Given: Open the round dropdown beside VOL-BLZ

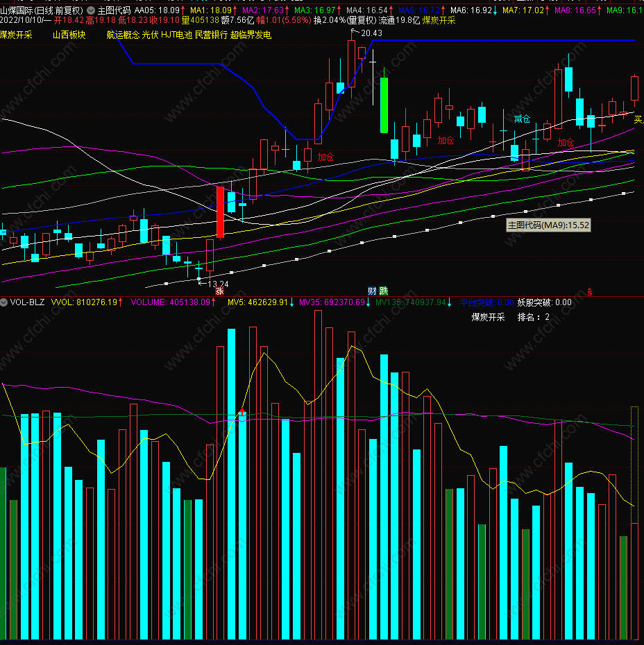Looking at the screenshot, I should click(x=3, y=302).
